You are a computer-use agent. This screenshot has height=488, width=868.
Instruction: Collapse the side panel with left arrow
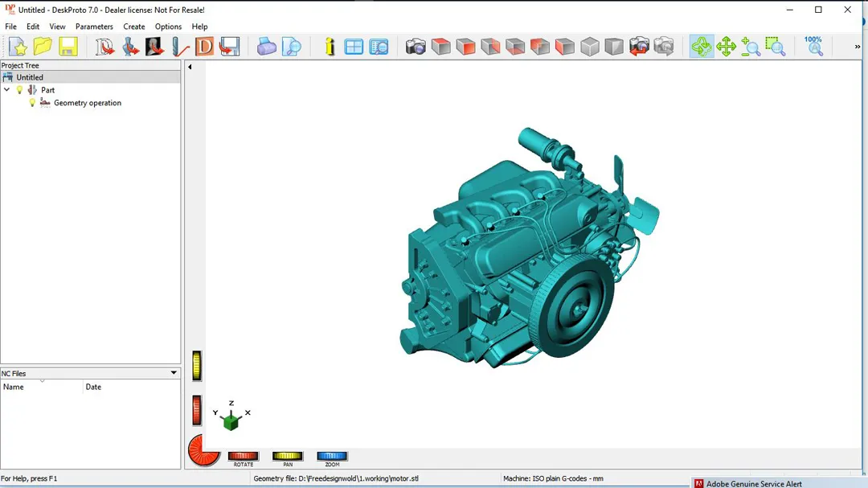click(190, 67)
